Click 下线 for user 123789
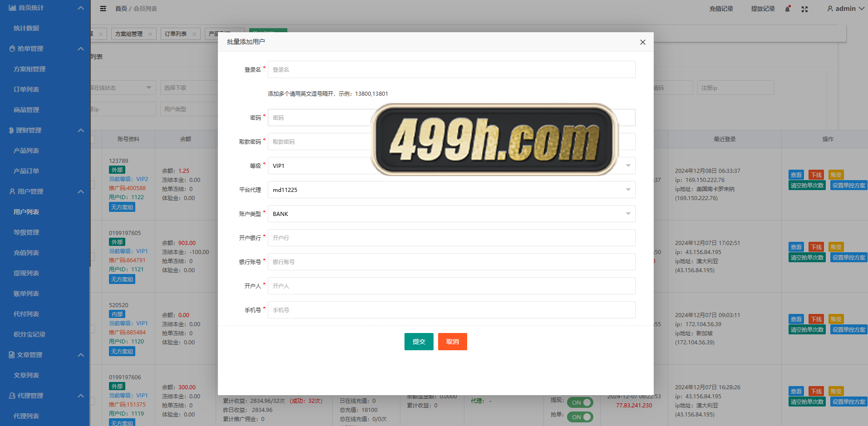The width and height of the screenshot is (868, 426). (816, 175)
